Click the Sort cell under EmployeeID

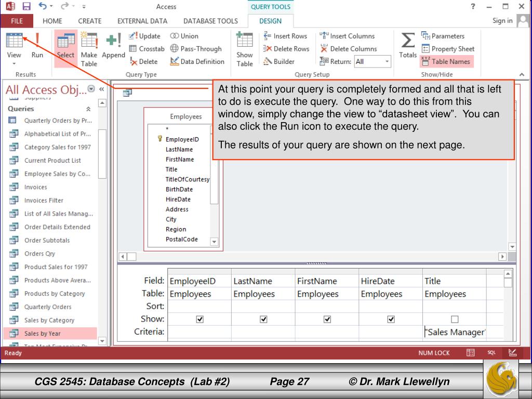point(199,307)
